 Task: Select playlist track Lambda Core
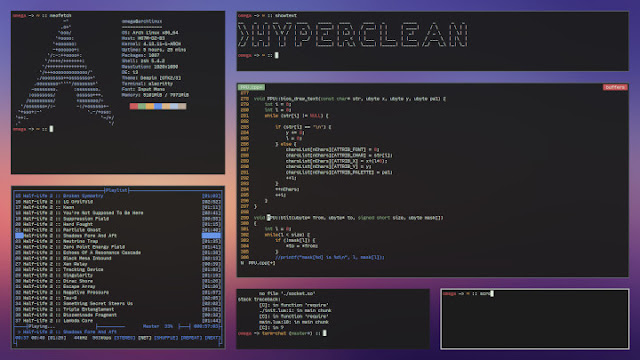118,321
